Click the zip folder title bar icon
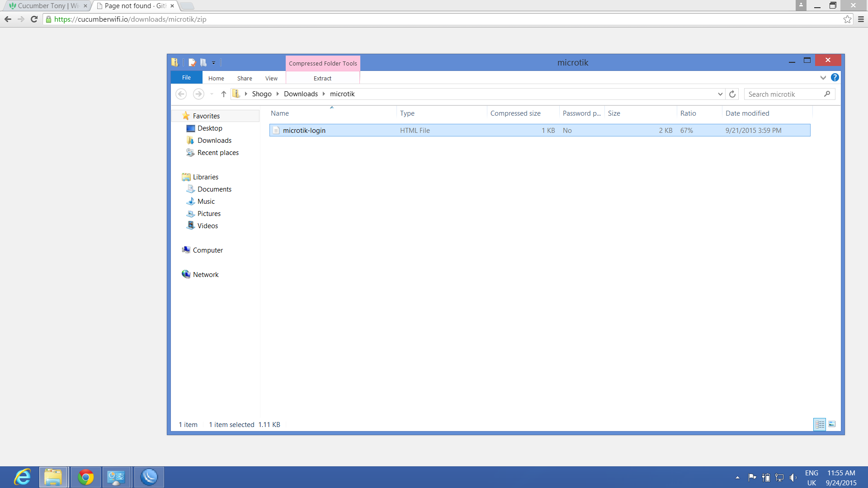Image resolution: width=868 pixels, height=488 pixels. click(175, 62)
